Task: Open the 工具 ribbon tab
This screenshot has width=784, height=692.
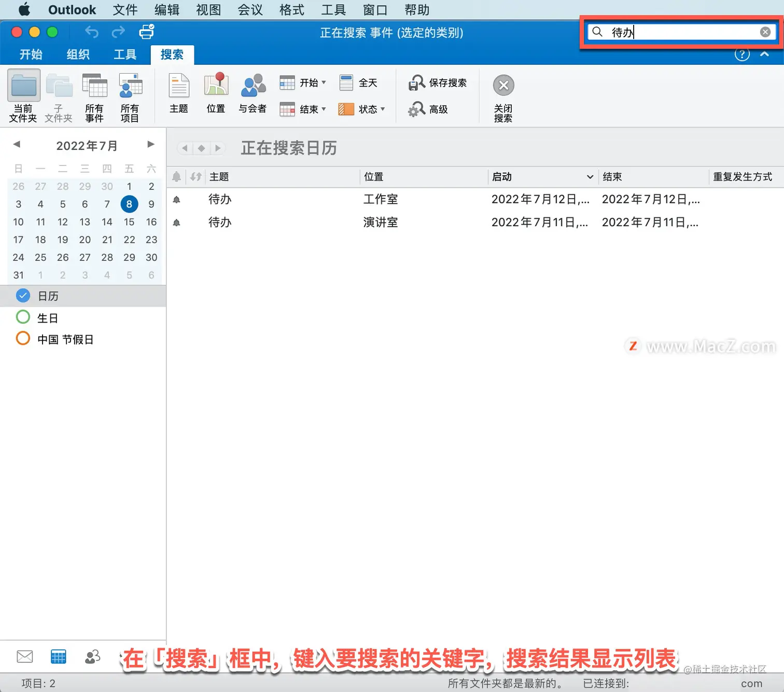Action: (125, 54)
